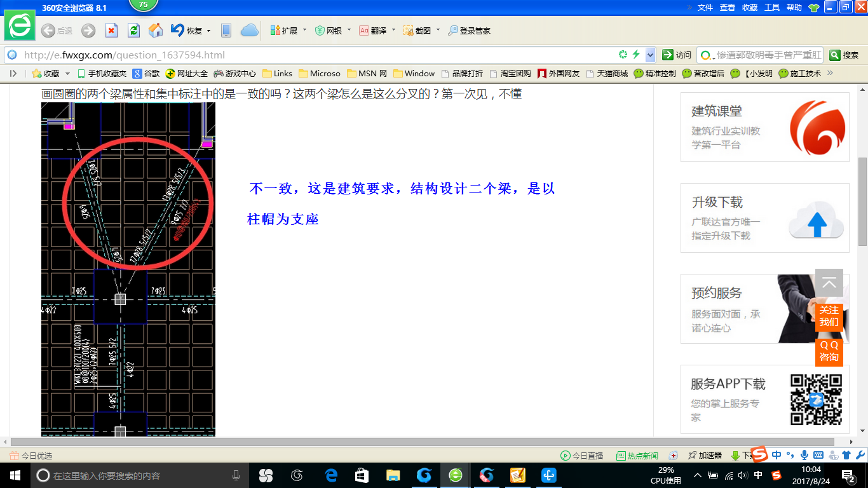Open the Home page icon
868x488 pixels.
click(155, 30)
